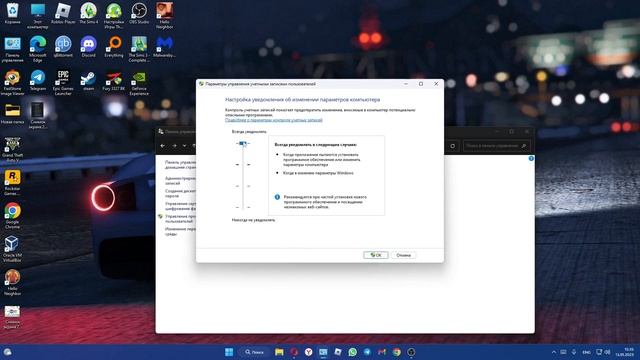Open Создание дискеты сброса пароля sidebar link
Screen dimensions: 640x360
pyautogui.click(x=180, y=193)
